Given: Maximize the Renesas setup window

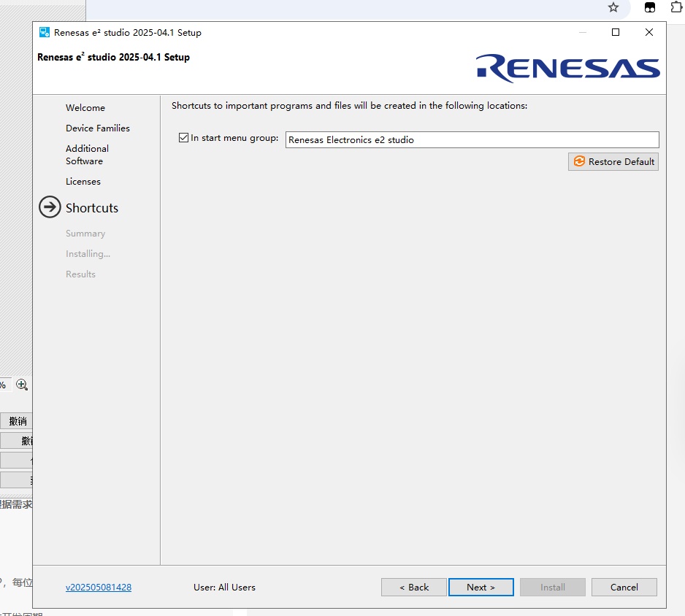Looking at the screenshot, I should coord(616,32).
